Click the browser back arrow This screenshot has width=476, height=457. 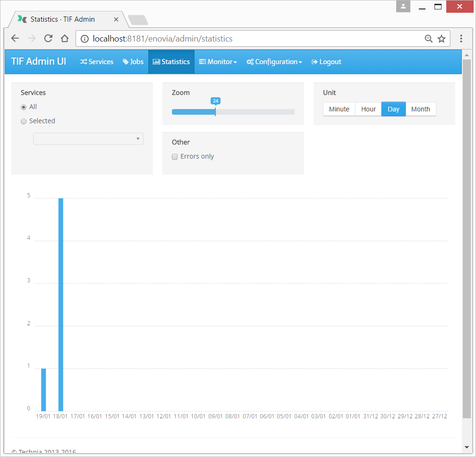pyautogui.click(x=15, y=39)
